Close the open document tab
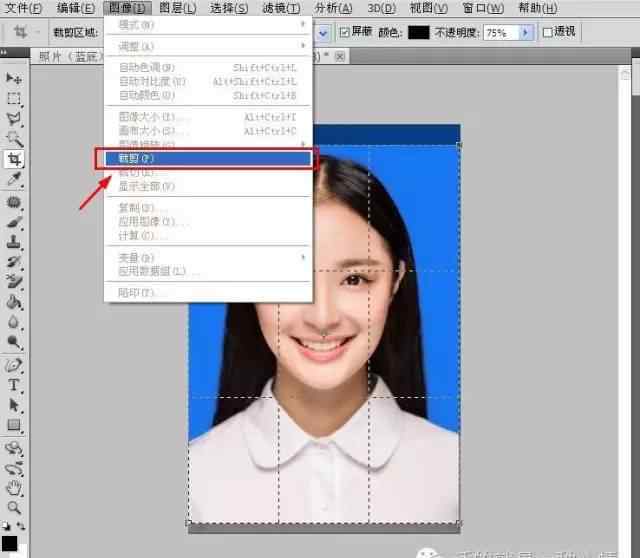The width and height of the screenshot is (640, 558). [340, 56]
